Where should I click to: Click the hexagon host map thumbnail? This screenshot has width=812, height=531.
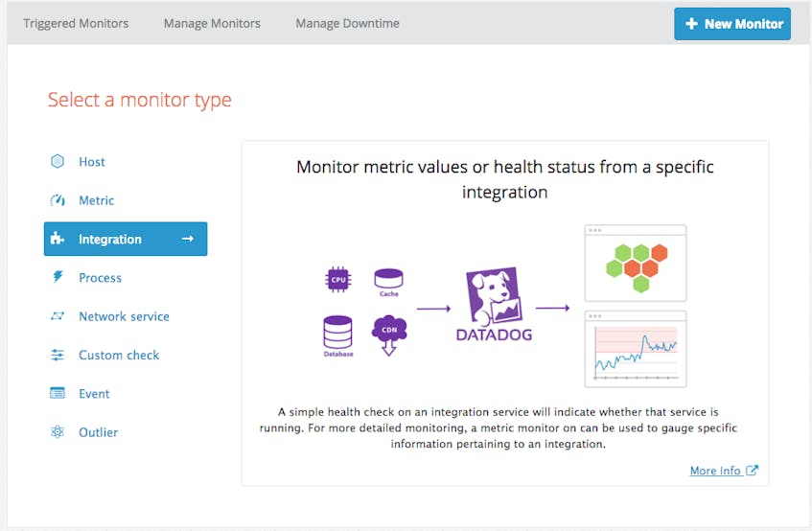tap(636, 263)
